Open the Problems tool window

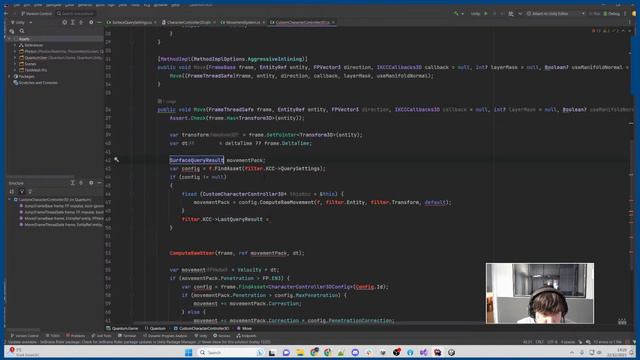tap(76, 336)
